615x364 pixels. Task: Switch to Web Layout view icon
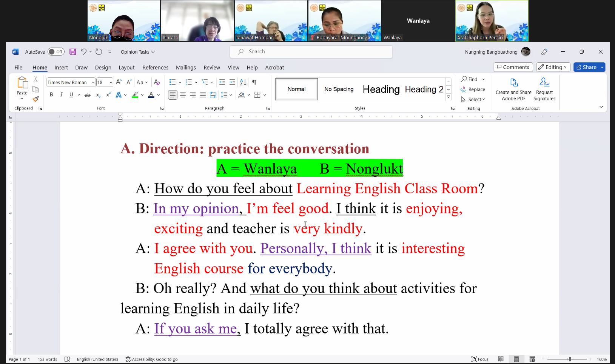532,359
